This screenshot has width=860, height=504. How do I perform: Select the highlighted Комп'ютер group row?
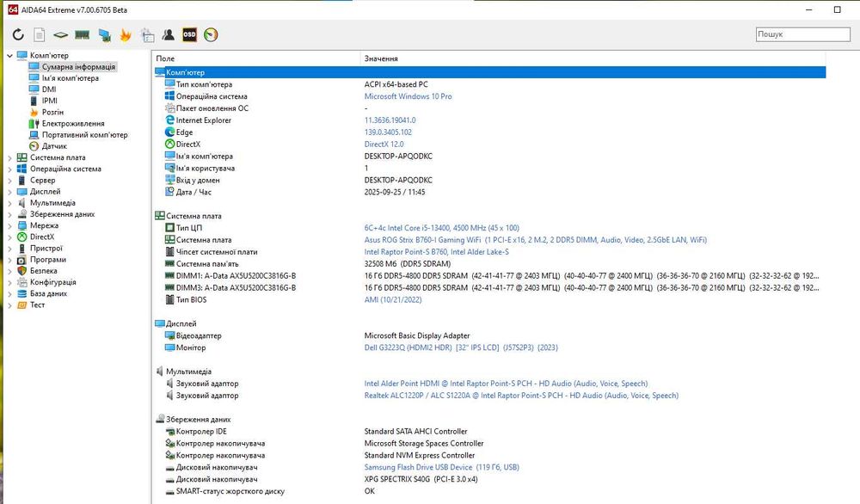(x=489, y=72)
